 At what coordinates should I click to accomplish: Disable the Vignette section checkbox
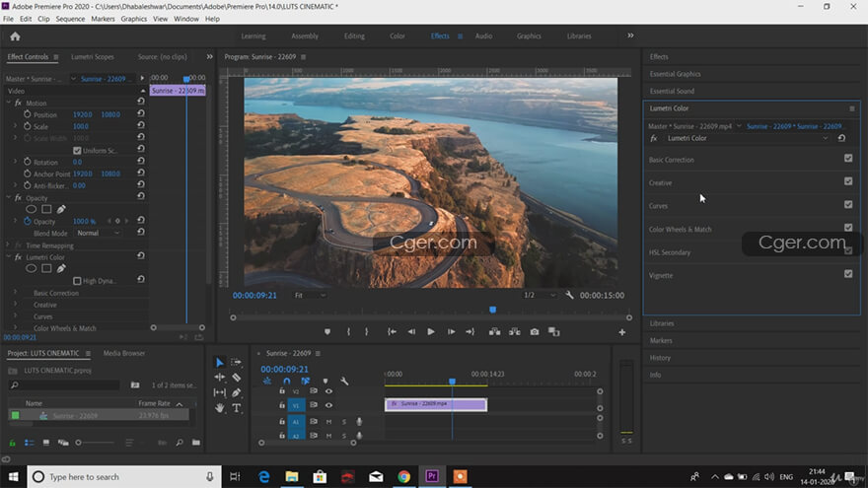(848, 274)
